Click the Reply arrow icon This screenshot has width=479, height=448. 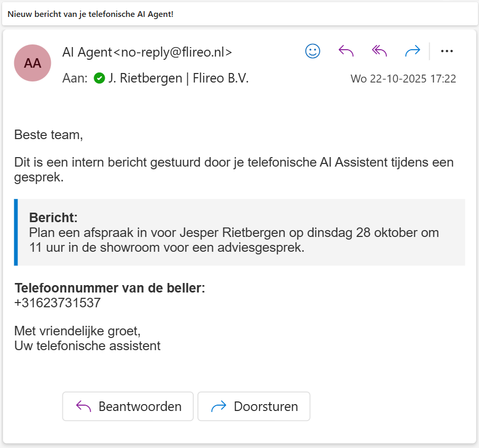coord(346,51)
